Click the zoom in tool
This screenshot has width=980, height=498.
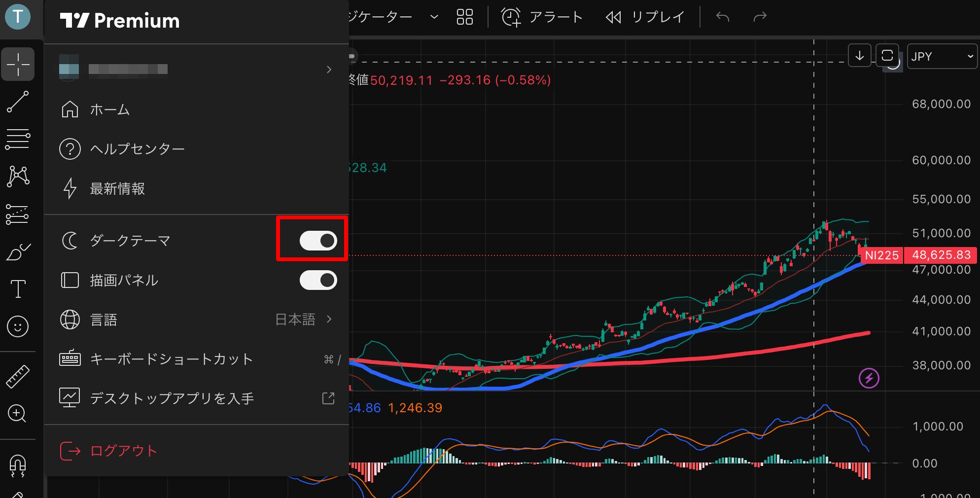[x=18, y=413]
